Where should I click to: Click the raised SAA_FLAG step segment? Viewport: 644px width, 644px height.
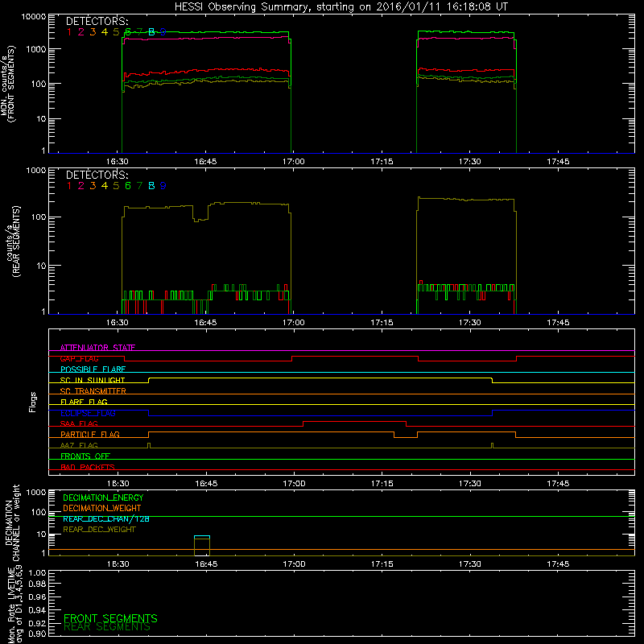point(354,421)
